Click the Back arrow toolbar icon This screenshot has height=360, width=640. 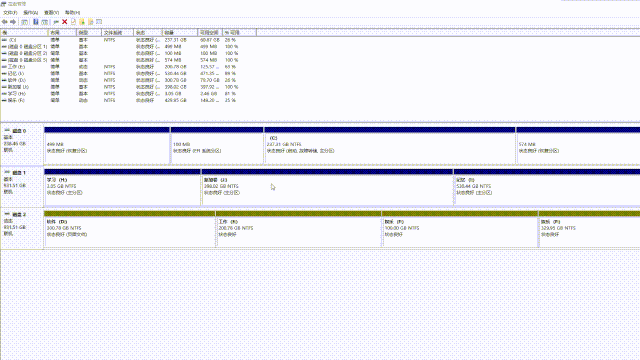[4, 22]
